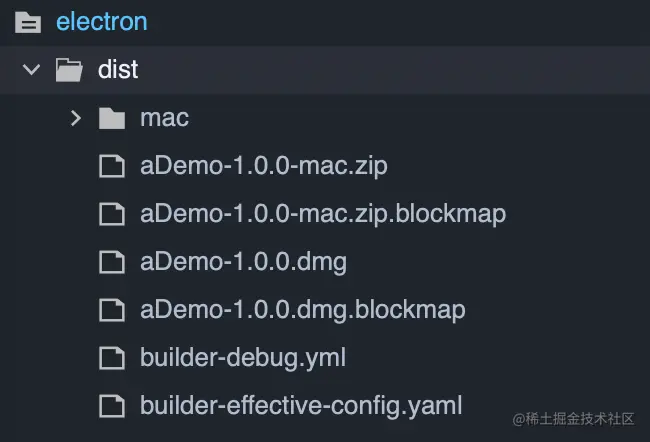Click the dist open-folder icon
Image resolution: width=650 pixels, height=442 pixels.
coord(69,70)
